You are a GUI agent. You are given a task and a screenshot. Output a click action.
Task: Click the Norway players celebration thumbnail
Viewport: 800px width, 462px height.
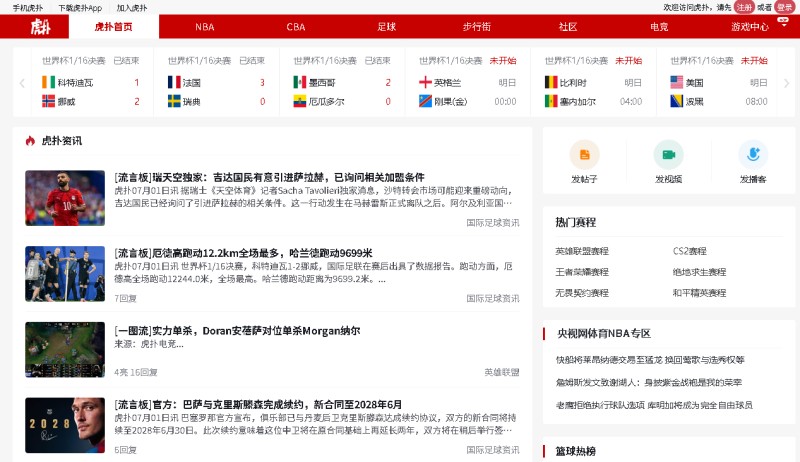(x=65, y=274)
